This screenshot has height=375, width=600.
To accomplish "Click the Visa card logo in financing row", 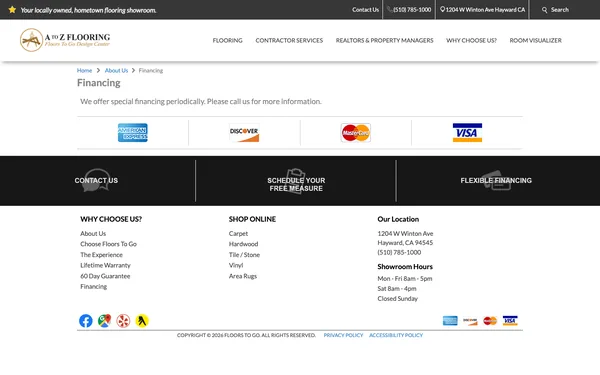I will click(x=467, y=132).
